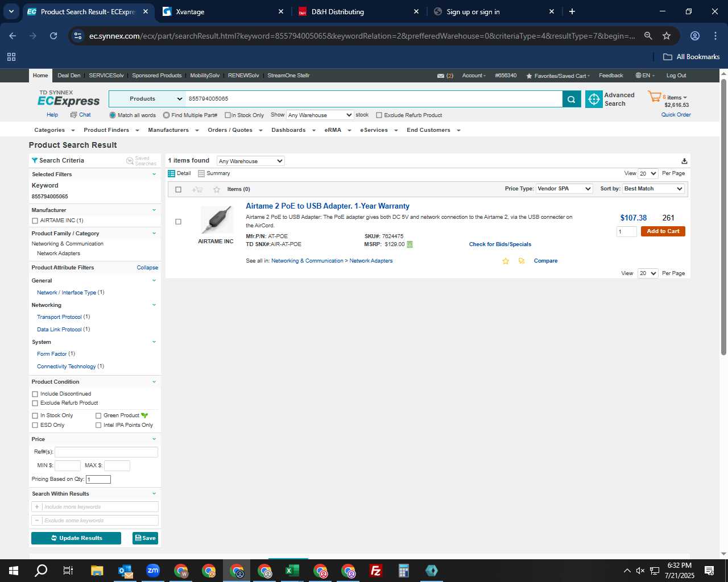Open a new browser tab

pos(572,11)
